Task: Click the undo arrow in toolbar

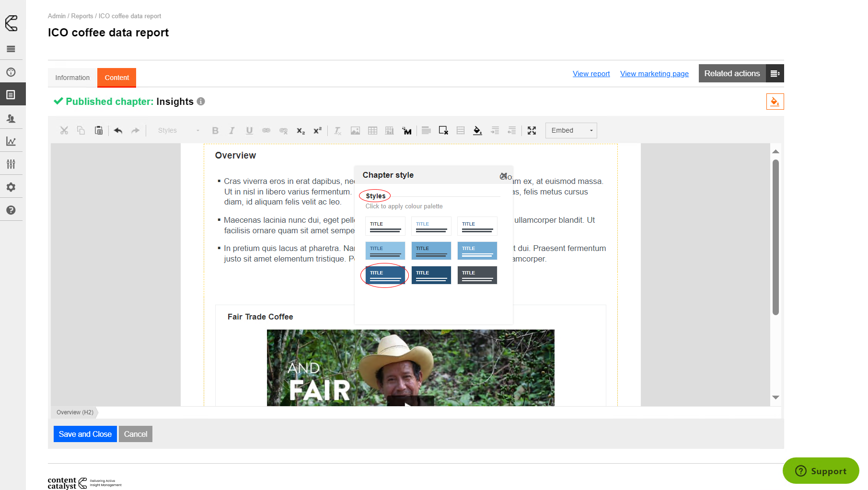Action: tap(118, 130)
